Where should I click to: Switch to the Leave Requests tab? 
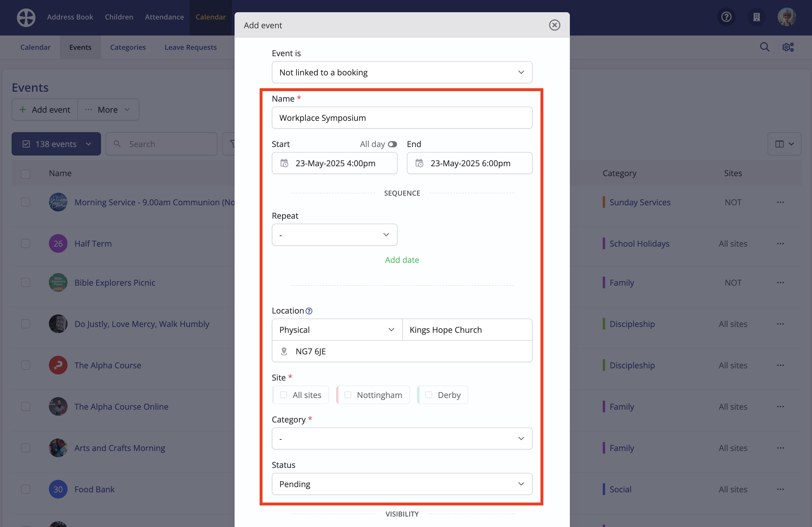[x=190, y=47]
